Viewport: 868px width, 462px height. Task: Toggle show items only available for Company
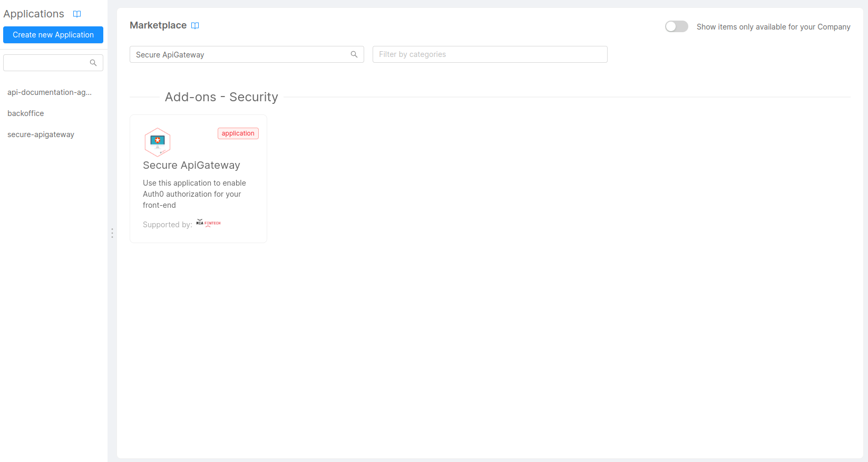pos(677,26)
